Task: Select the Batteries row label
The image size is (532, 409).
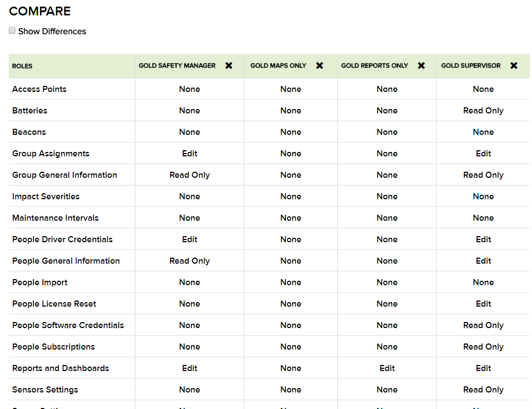Action: 30,111
